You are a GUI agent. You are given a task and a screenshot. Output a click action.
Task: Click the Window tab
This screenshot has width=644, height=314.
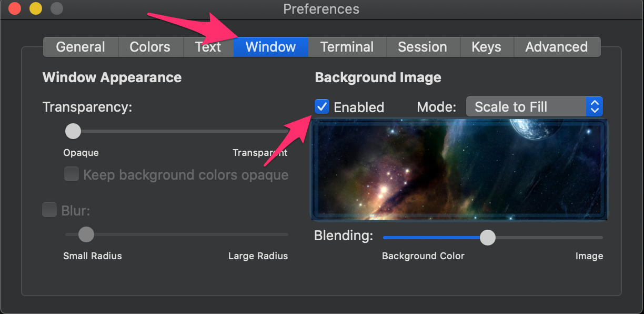(270, 47)
